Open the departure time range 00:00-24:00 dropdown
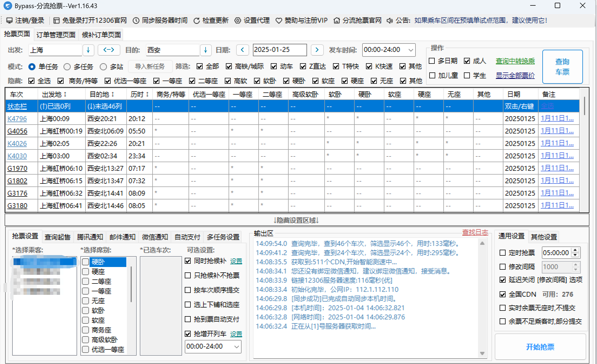This screenshot has height=364, width=597. click(x=411, y=50)
